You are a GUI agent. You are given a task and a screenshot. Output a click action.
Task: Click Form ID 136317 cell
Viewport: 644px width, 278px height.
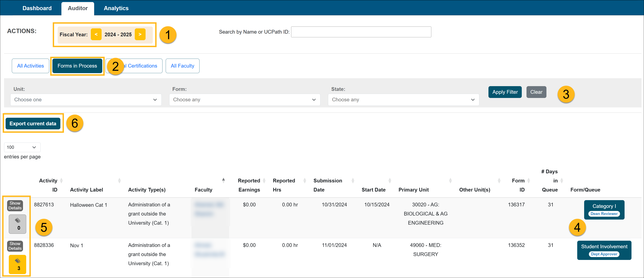coord(516,205)
